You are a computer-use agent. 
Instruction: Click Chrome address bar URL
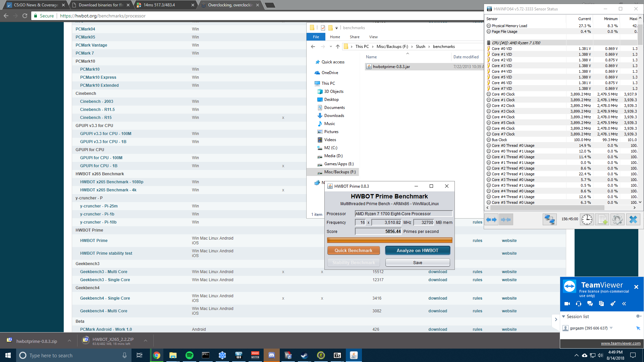click(103, 16)
